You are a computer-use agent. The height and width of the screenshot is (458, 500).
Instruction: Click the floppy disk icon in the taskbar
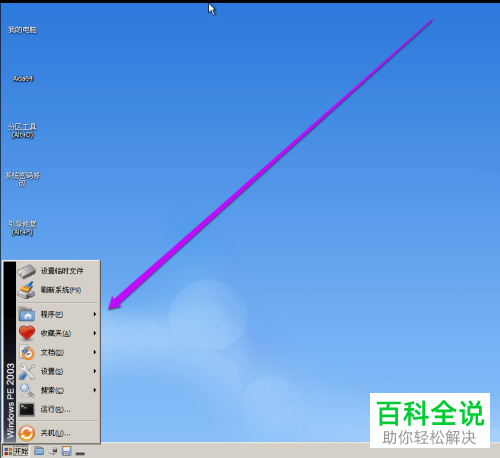click(x=66, y=451)
